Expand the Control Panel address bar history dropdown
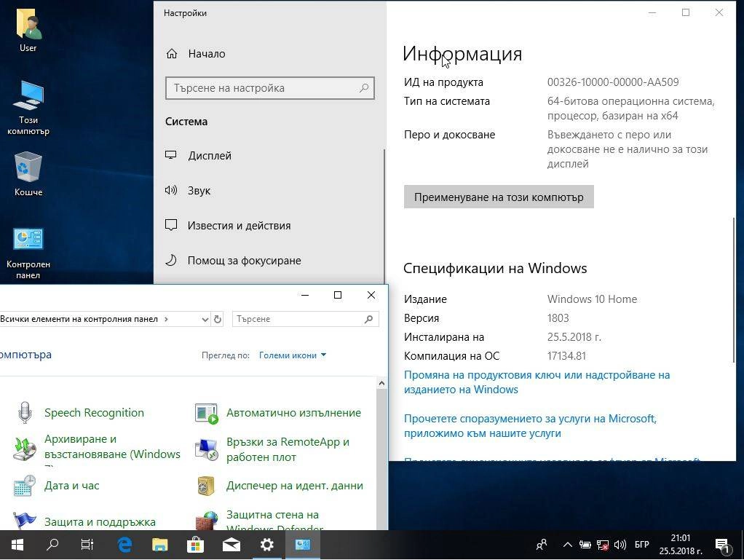 click(205, 320)
